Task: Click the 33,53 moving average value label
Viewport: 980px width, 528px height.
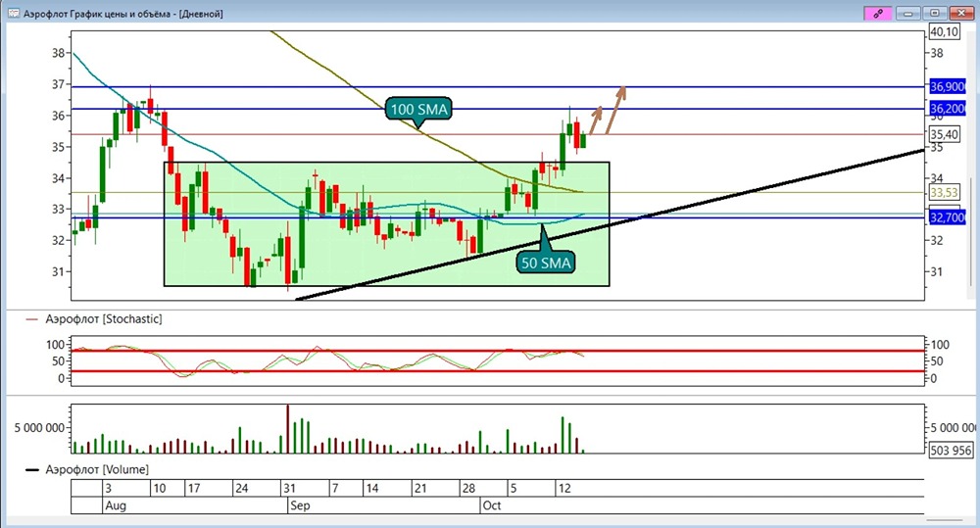Action: point(945,192)
